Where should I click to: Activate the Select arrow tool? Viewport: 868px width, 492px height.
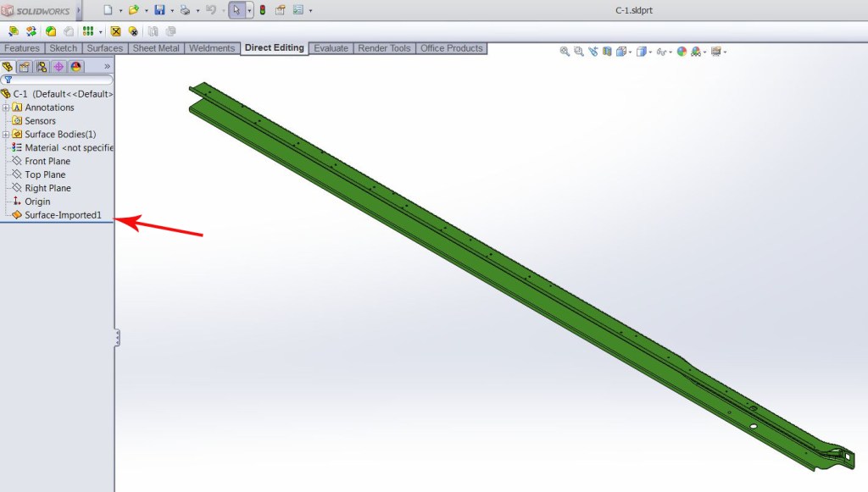coord(236,8)
